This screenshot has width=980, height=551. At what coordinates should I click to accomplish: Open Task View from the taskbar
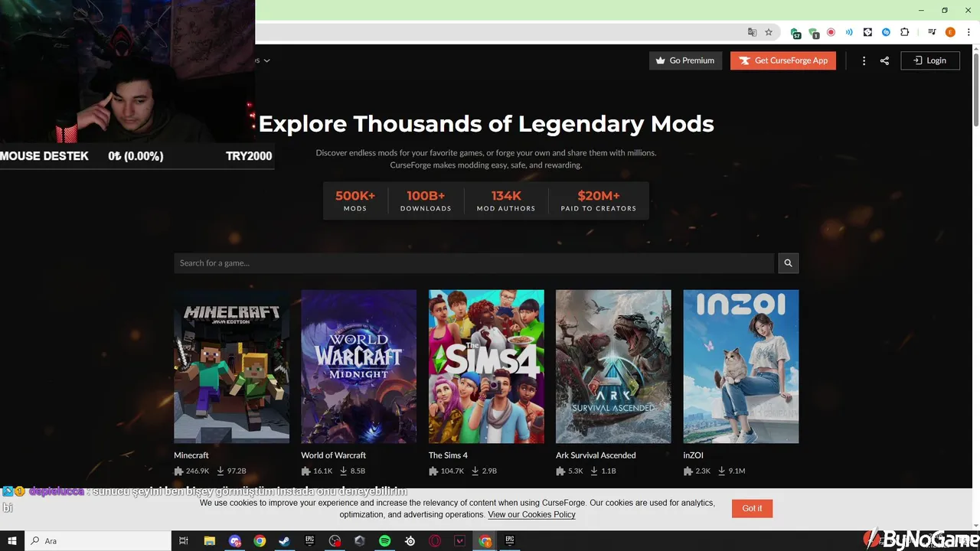coord(184,541)
